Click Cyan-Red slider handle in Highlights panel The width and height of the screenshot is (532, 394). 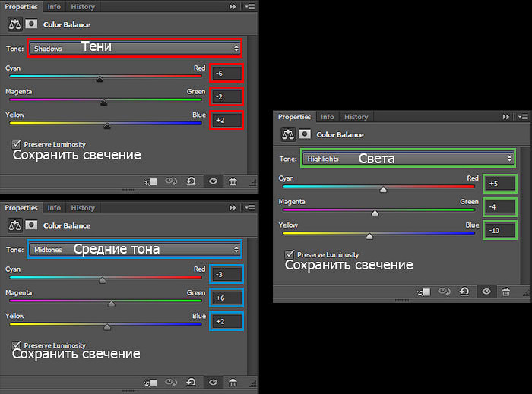[383, 190]
